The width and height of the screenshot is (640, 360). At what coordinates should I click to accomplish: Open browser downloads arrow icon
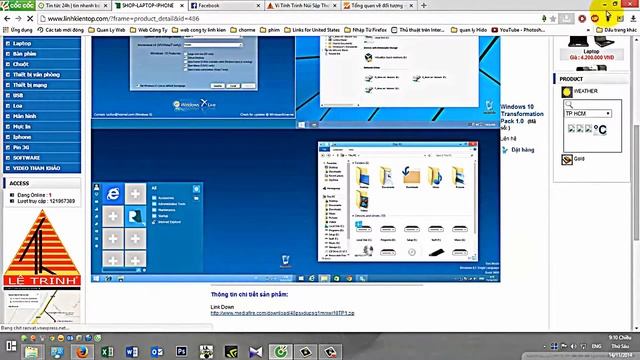[x=633, y=19]
